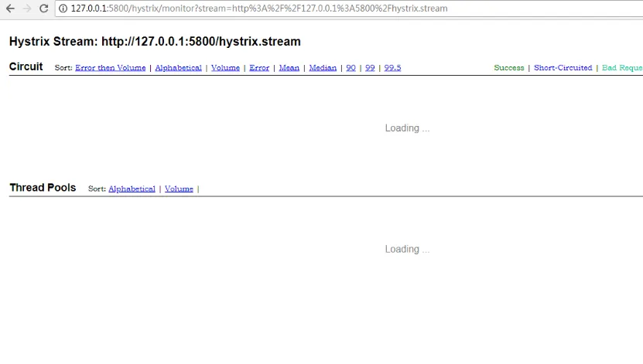Click the Success legend label

point(509,67)
